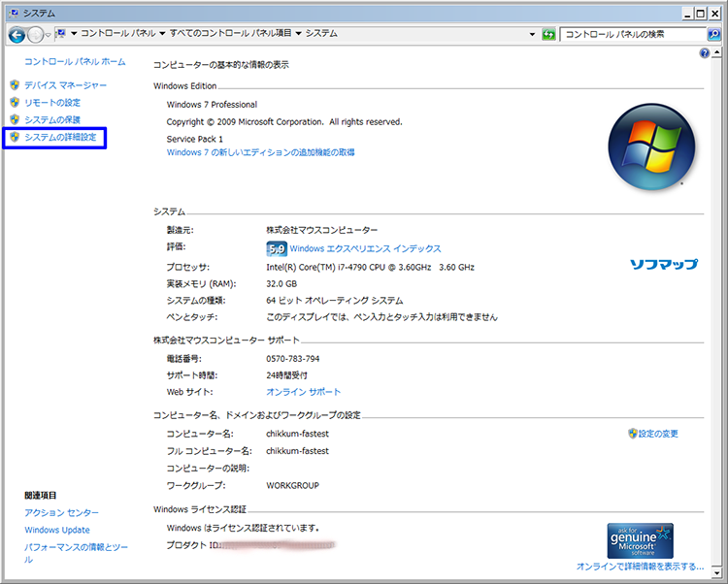Open システムの詳細設定 link
This screenshot has width=728, height=584.
point(60,138)
